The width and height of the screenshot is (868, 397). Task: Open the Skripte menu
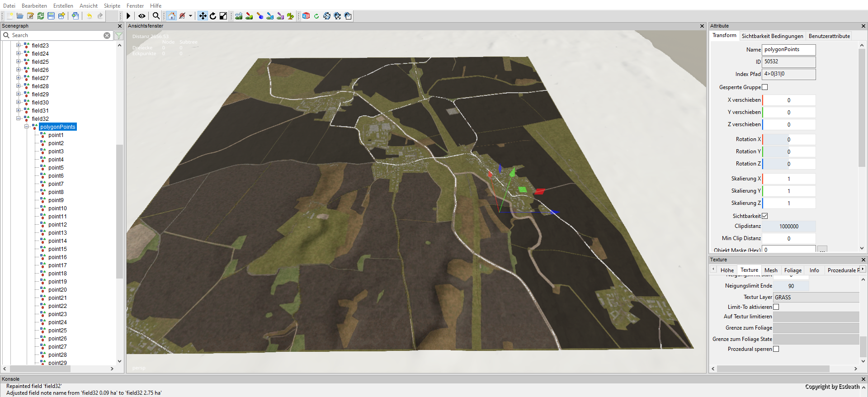click(x=112, y=6)
